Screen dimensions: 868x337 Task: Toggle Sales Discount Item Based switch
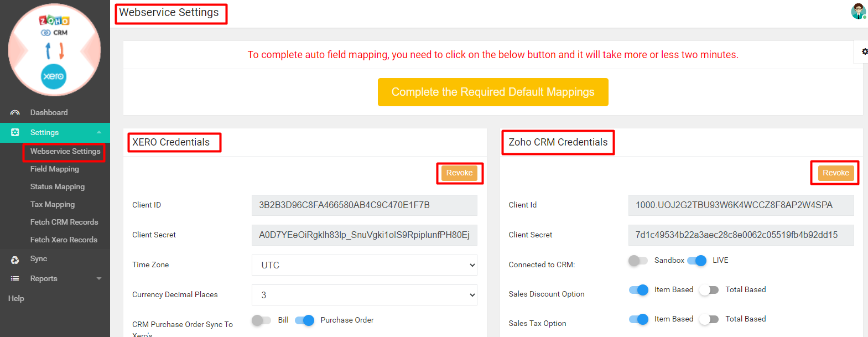[638, 289]
